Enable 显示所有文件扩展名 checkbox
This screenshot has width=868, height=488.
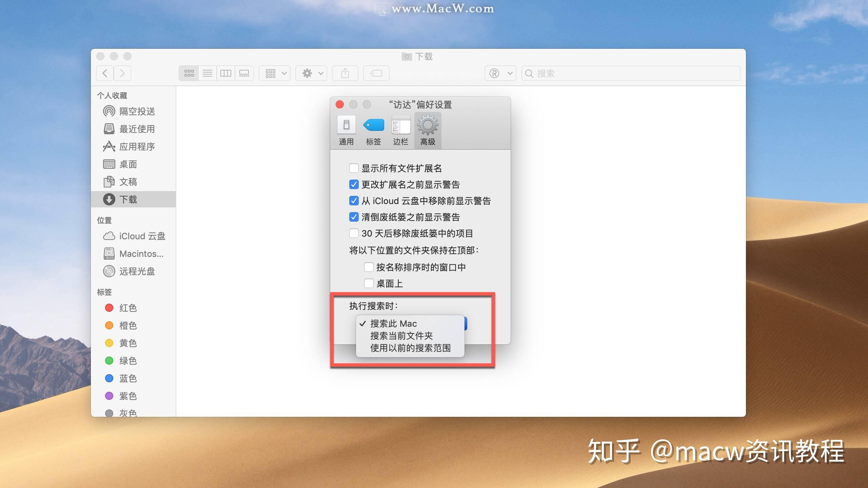[354, 168]
